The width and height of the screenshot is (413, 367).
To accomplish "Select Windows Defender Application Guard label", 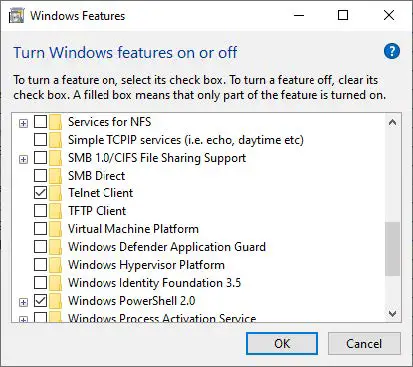I will (167, 247).
